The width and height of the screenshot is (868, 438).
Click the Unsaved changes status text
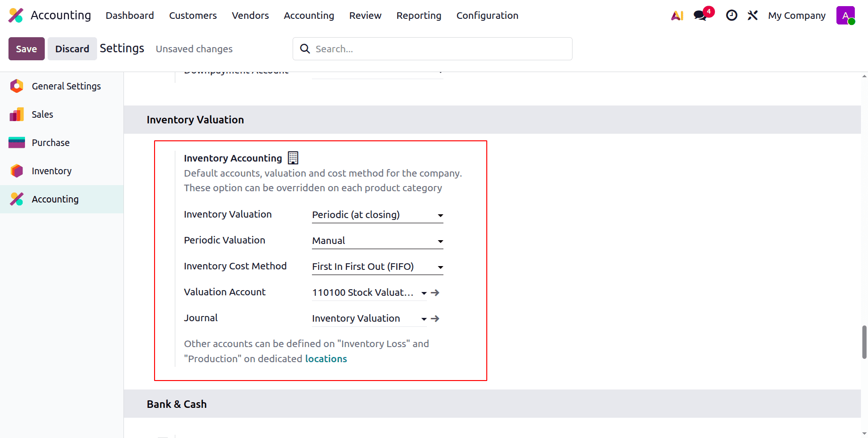(x=194, y=49)
